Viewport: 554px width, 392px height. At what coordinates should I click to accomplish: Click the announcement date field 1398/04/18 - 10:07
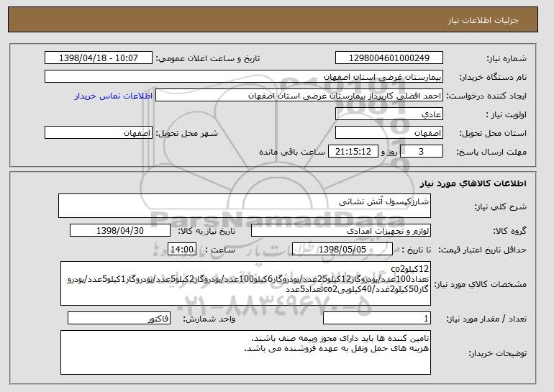tap(99, 58)
